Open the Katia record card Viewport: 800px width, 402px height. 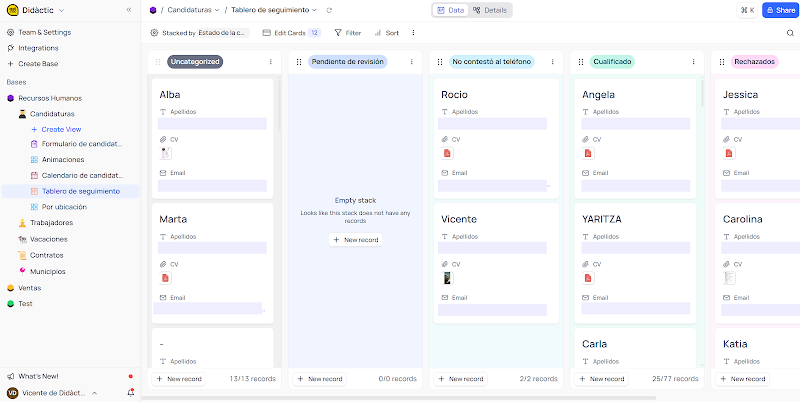point(758,348)
